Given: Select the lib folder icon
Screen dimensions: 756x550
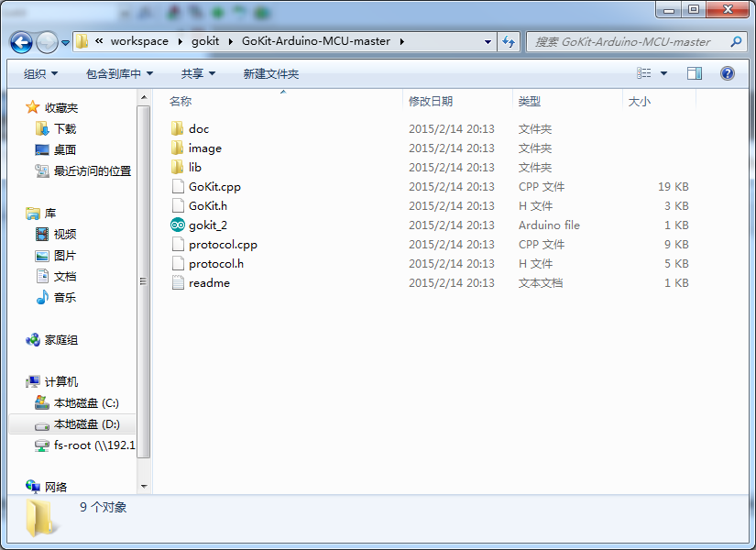Looking at the screenshot, I should coord(178,167).
